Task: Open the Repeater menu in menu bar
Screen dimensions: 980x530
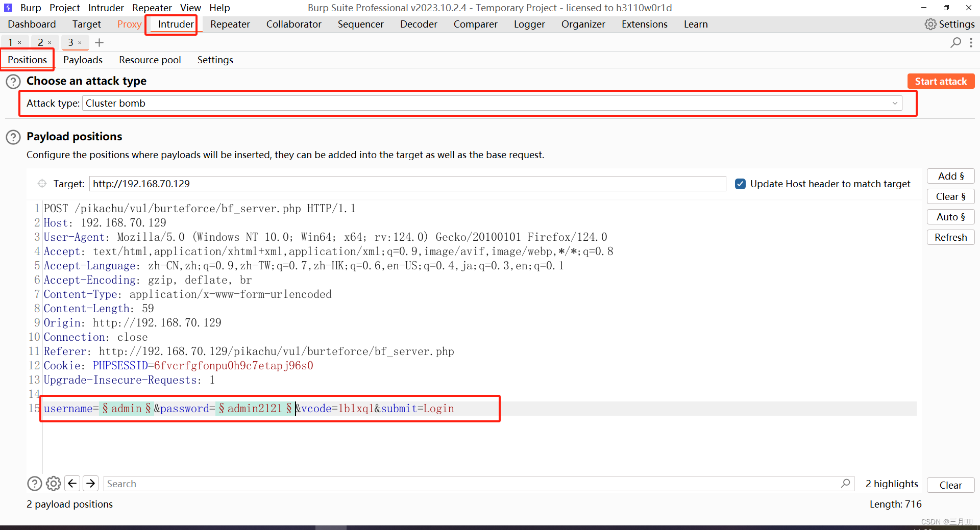Action: tap(152, 8)
